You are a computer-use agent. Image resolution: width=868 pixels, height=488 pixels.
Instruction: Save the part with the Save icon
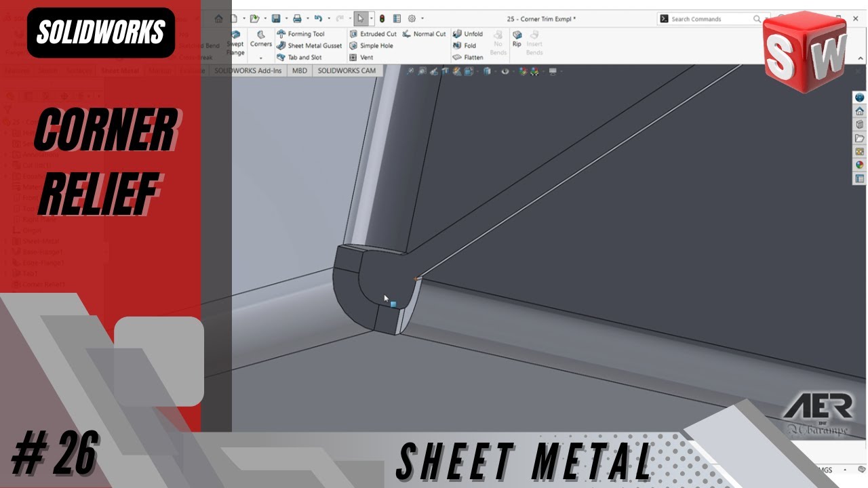[275, 19]
